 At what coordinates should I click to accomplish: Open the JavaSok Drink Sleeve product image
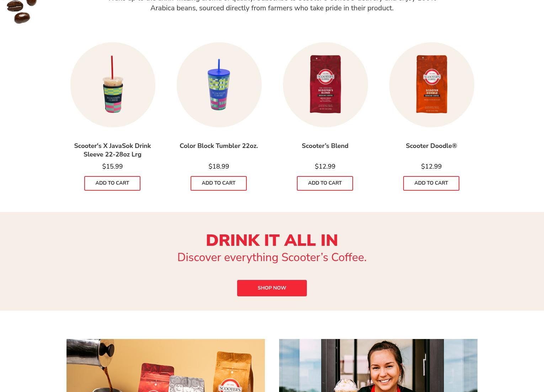pyautogui.click(x=113, y=85)
